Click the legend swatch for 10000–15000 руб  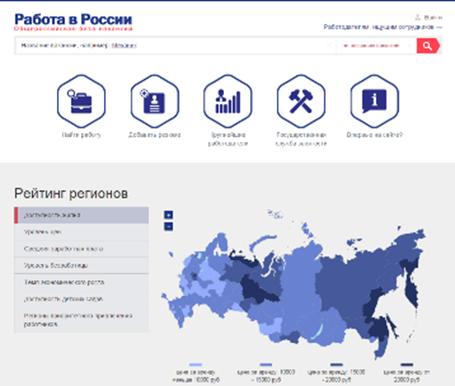tap(266, 364)
